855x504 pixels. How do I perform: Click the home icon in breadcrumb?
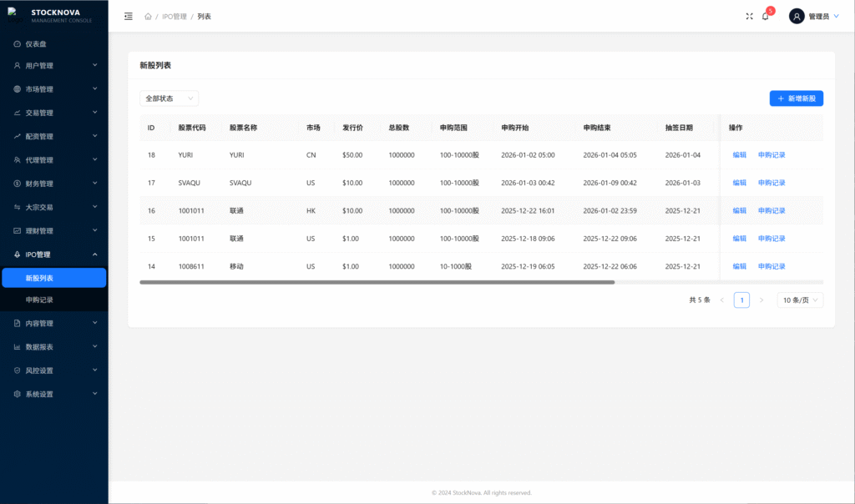[148, 16]
